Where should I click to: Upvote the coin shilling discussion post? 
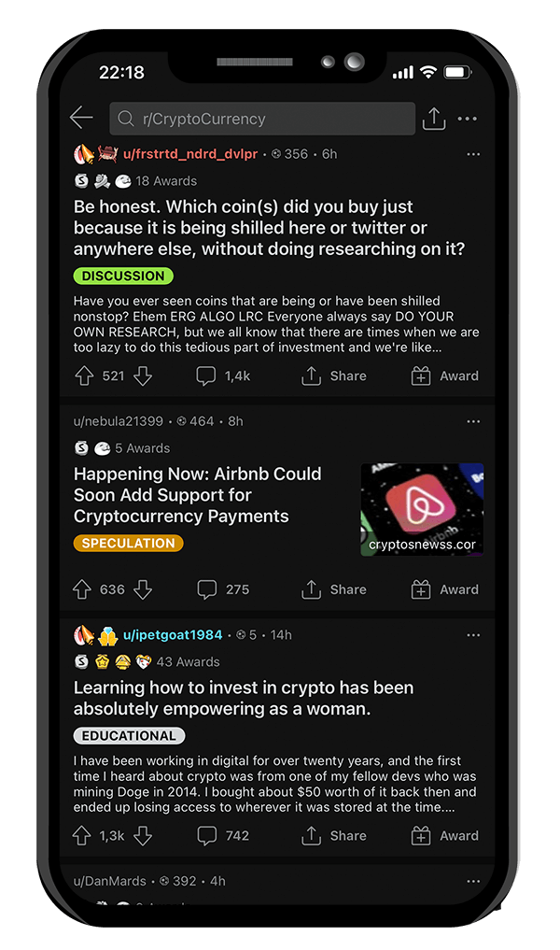pos(84,376)
